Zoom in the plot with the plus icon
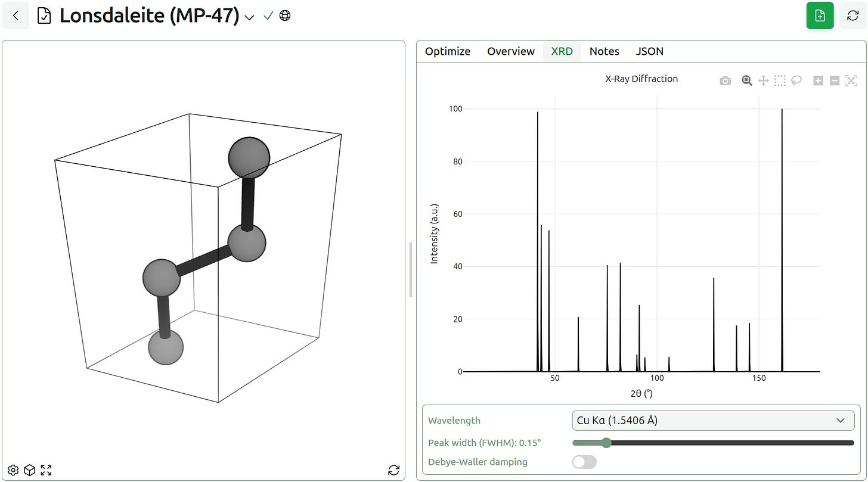The image size is (868, 482). click(x=818, y=80)
